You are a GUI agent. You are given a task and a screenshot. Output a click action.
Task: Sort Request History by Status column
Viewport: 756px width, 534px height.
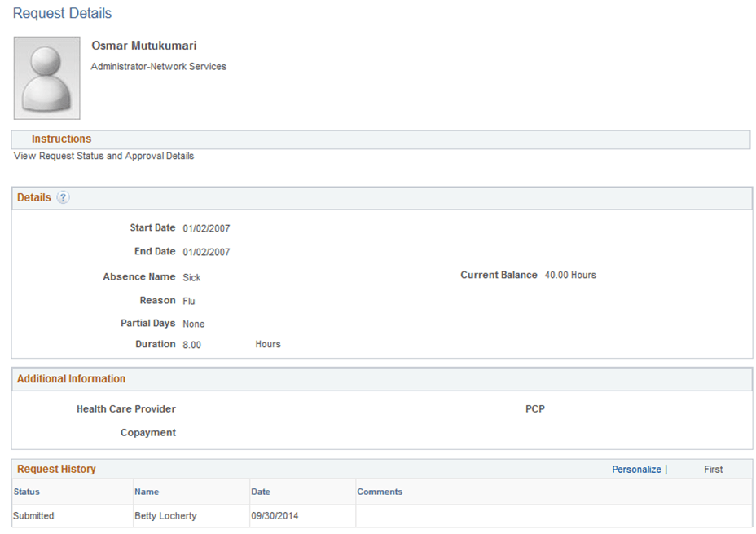click(x=25, y=492)
